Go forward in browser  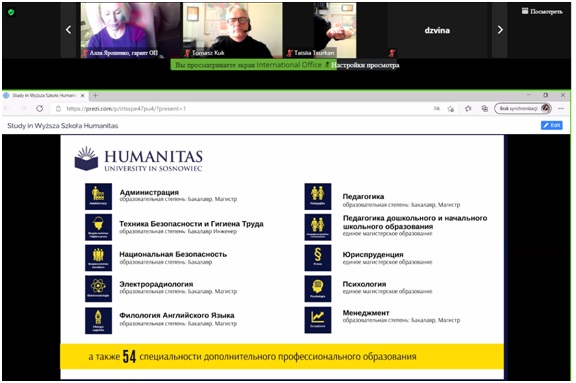[23, 108]
